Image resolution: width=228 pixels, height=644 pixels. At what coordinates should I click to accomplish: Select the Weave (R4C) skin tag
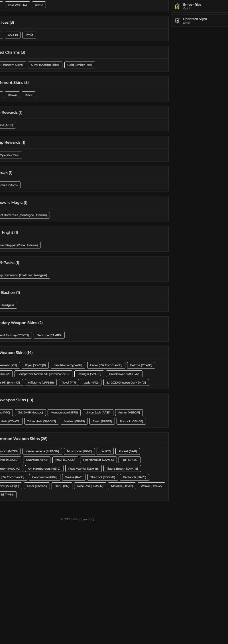tap(74, 477)
